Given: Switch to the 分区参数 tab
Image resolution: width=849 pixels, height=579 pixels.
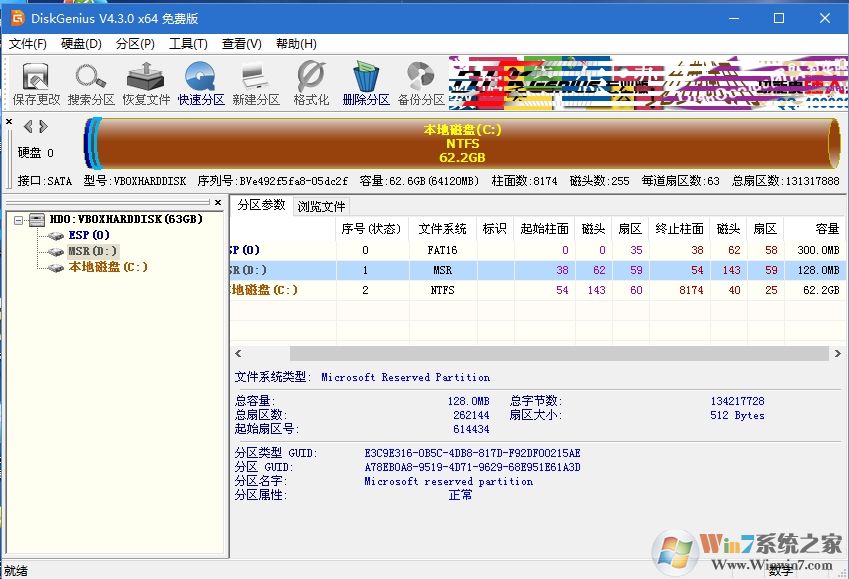Looking at the screenshot, I should [265, 206].
